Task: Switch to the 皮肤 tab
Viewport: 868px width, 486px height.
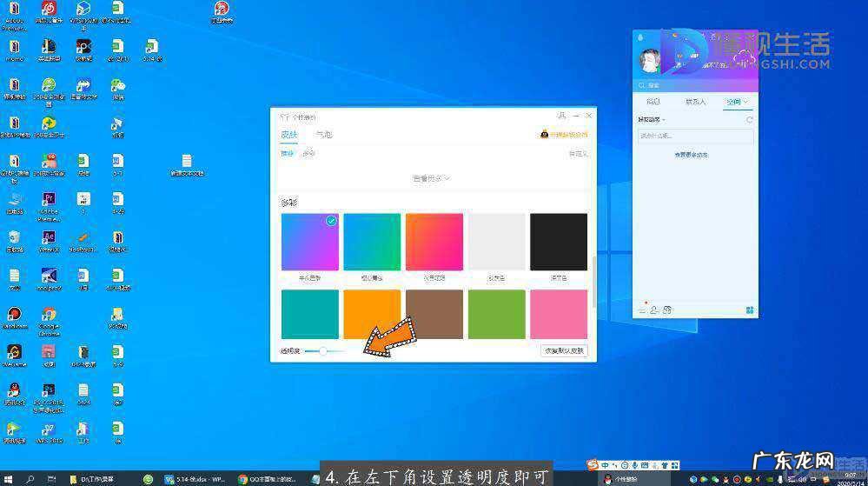Action: point(289,135)
